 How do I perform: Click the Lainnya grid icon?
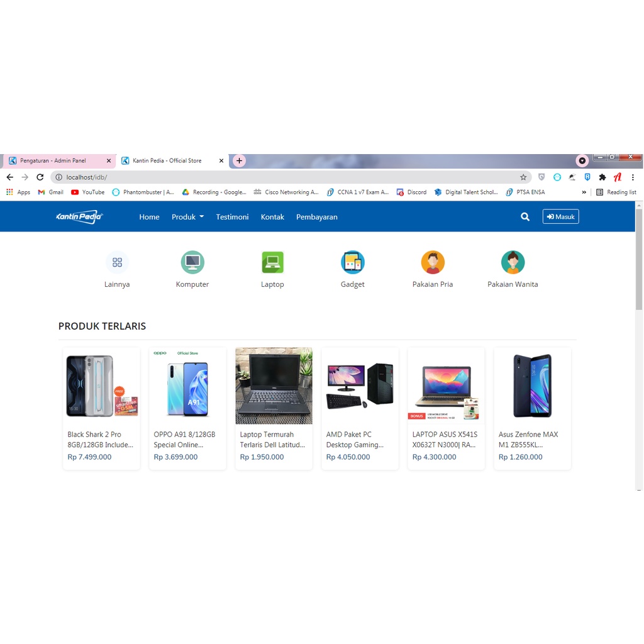(117, 262)
